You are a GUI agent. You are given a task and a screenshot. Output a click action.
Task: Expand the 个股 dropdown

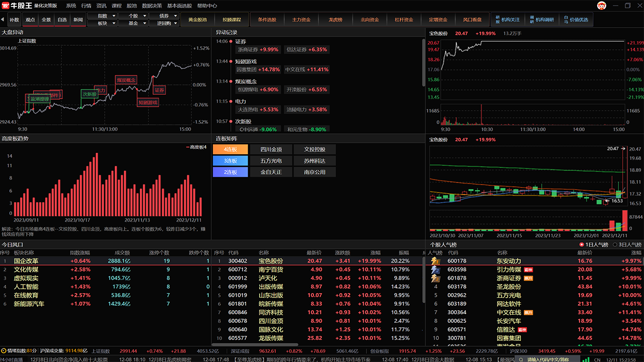133,16
